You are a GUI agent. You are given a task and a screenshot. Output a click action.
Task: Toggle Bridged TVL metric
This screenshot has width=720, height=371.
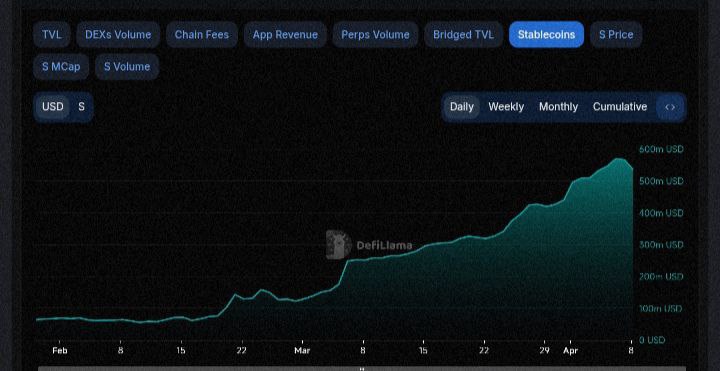[x=463, y=34]
